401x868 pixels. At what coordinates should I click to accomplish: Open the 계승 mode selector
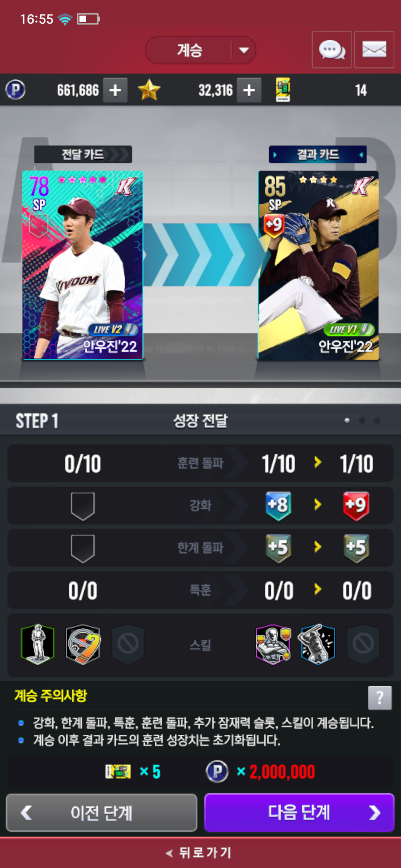click(200, 50)
